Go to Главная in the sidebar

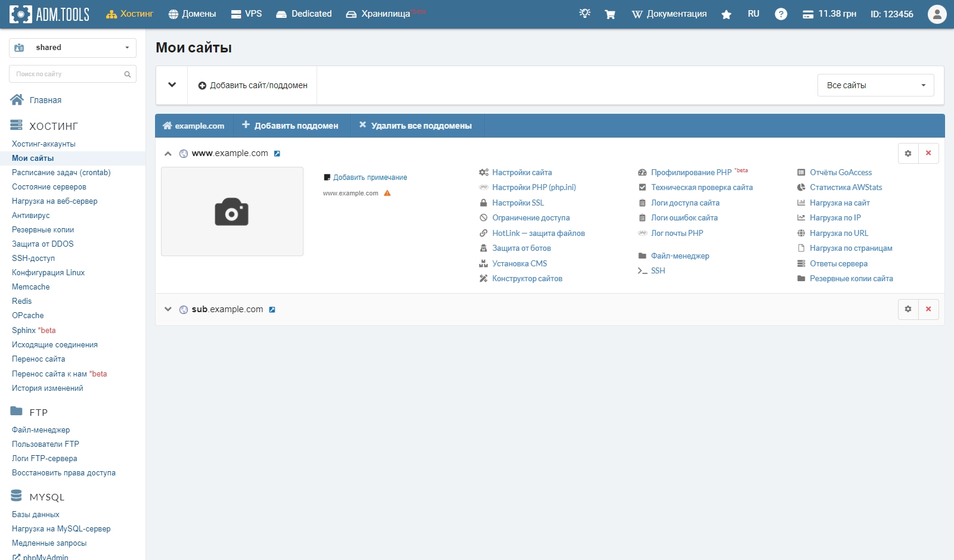click(36, 100)
